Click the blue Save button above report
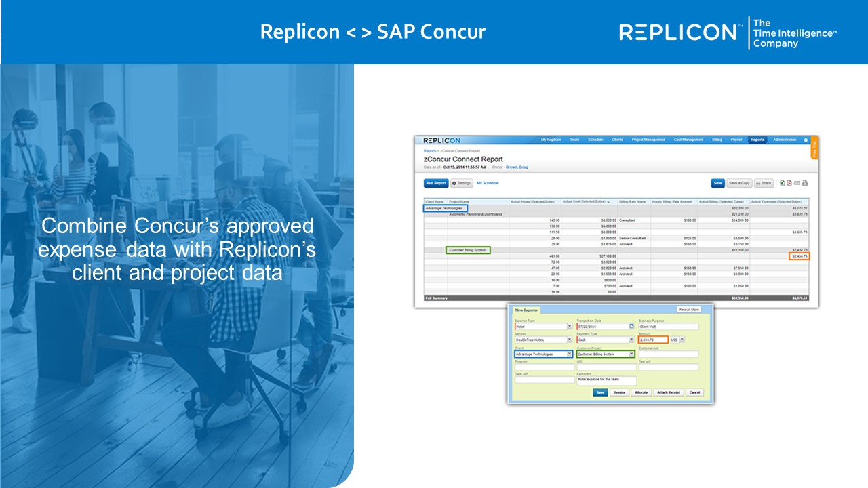868x488 pixels. (717, 183)
